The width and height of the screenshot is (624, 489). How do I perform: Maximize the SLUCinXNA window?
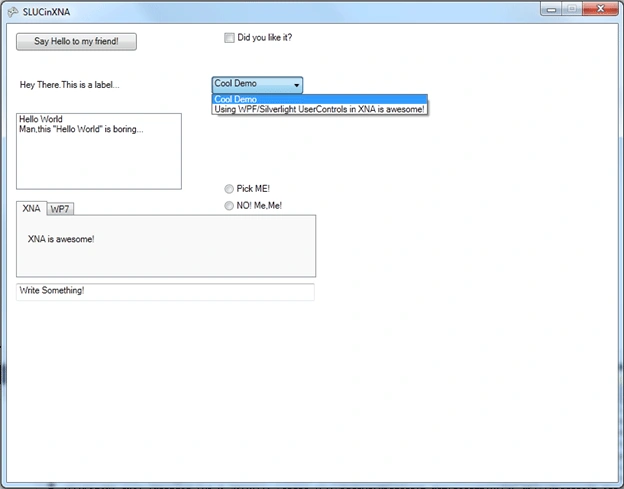pos(572,9)
